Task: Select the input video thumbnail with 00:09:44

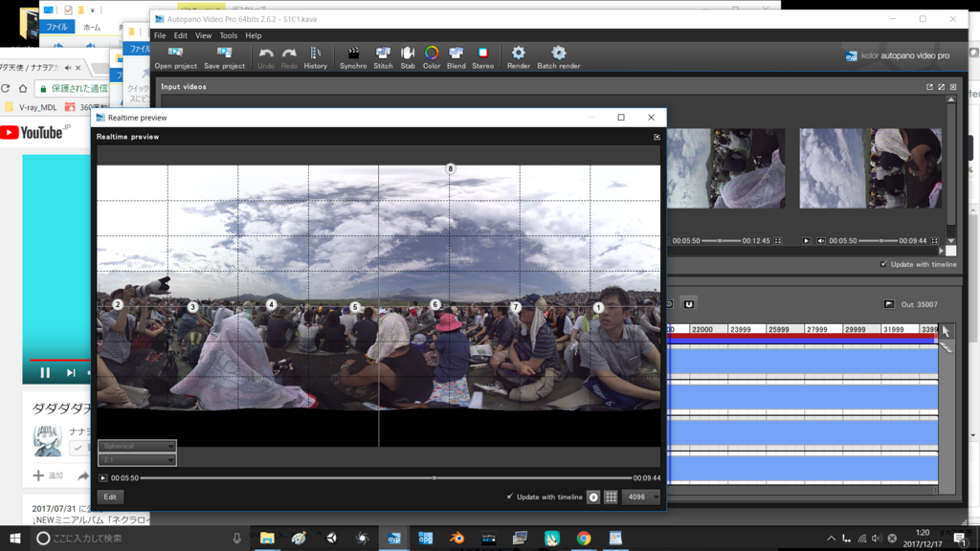Action: (x=870, y=168)
